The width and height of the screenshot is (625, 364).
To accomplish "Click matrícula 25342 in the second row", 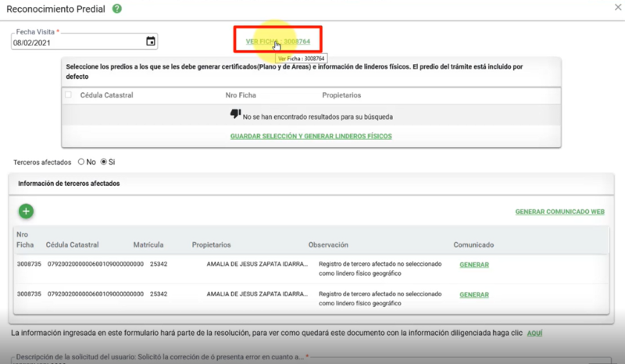I will point(159,294).
